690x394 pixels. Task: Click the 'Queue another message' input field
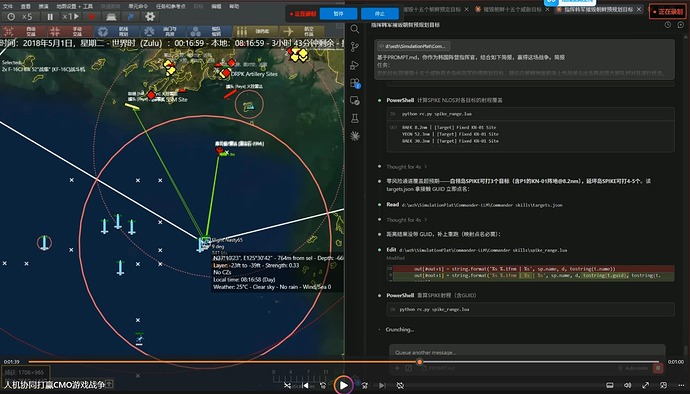[527, 352]
